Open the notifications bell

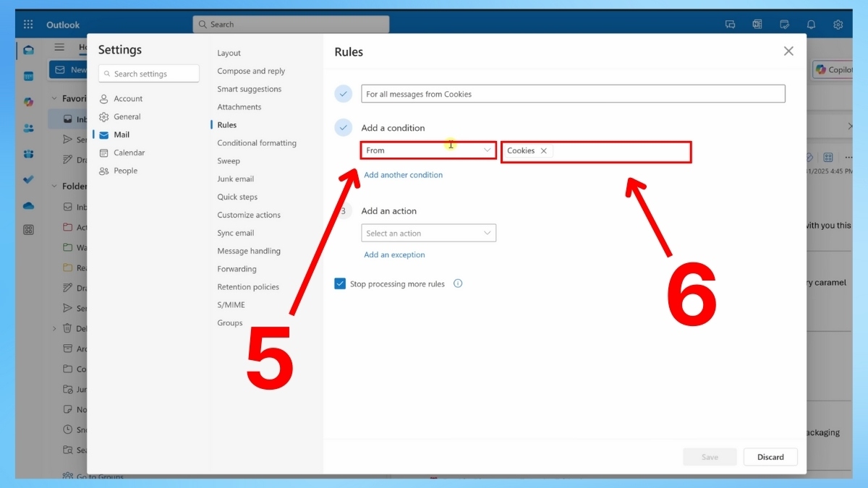point(811,25)
